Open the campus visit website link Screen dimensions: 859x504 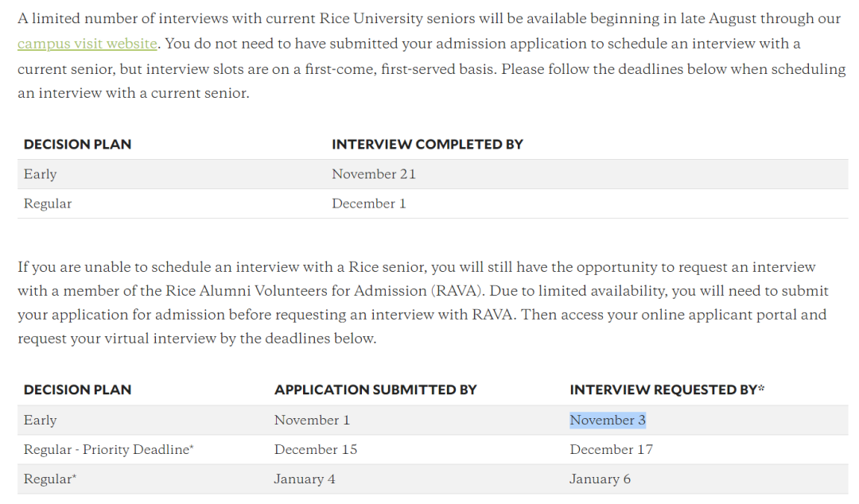tap(87, 44)
